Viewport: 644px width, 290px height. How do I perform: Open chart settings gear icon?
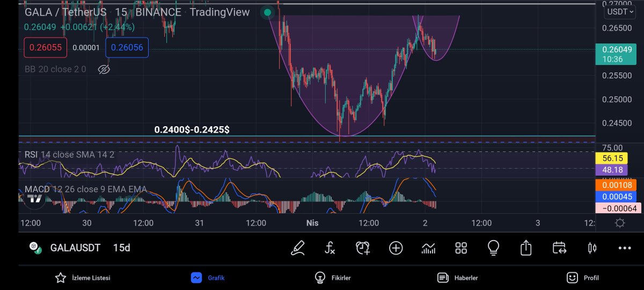620,223
